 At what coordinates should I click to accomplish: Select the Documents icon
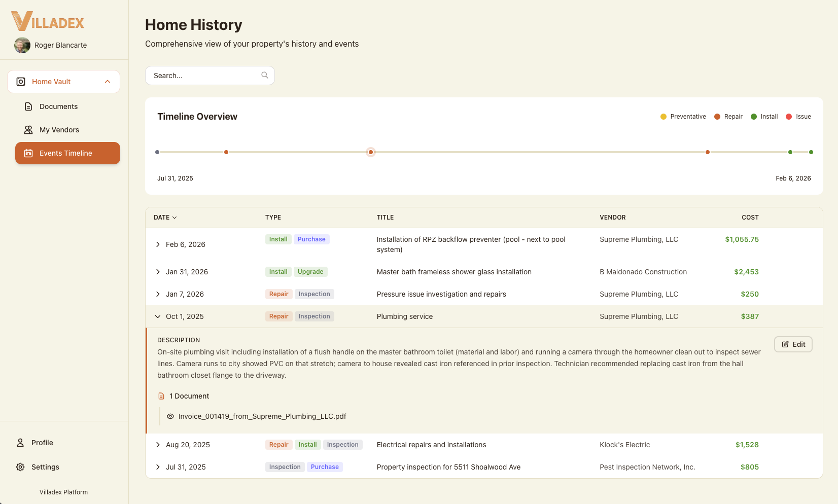pyautogui.click(x=28, y=106)
